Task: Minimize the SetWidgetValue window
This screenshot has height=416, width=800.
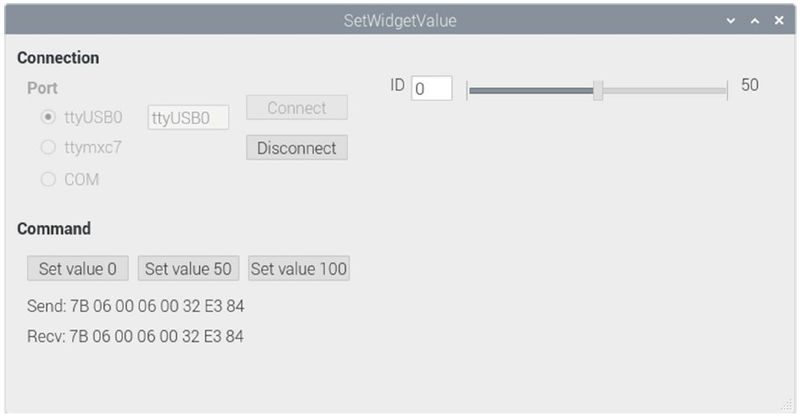Action: pos(731,20)
